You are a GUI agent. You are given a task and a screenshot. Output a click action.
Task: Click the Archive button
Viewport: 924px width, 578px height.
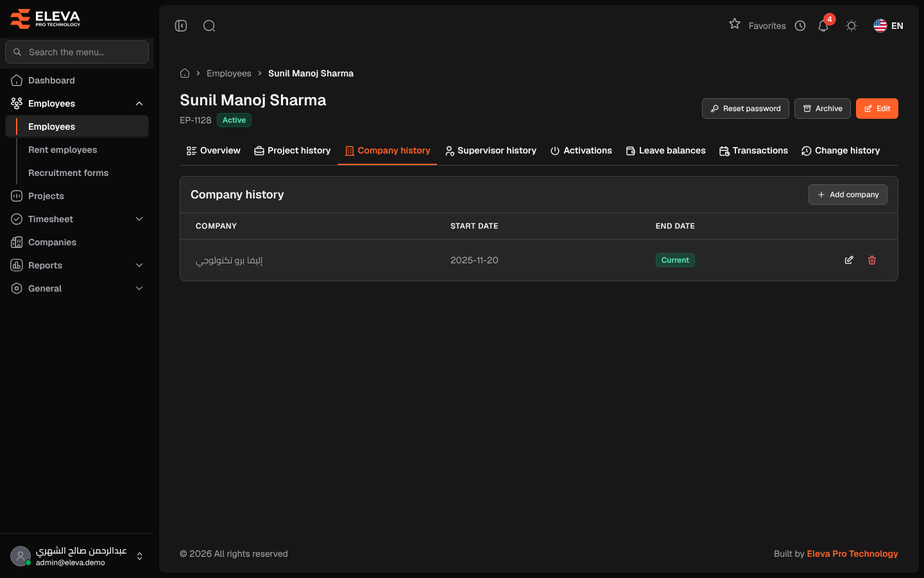823,109
